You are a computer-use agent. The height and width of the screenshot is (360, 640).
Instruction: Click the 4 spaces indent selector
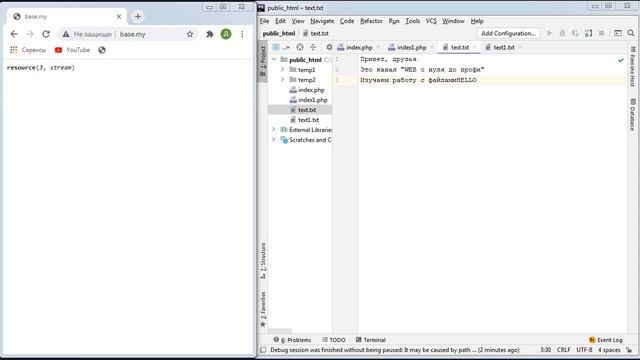pos(609,350)
